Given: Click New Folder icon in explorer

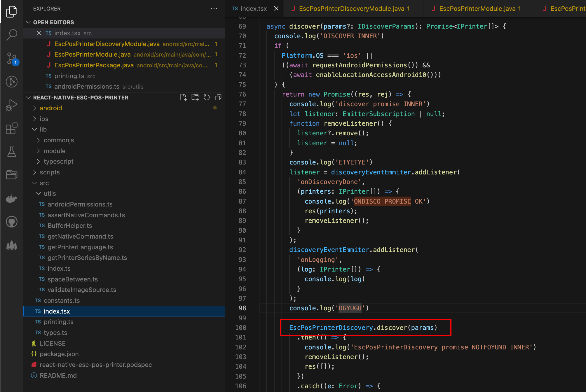Looking at the screenshot, I should (195, 97).
